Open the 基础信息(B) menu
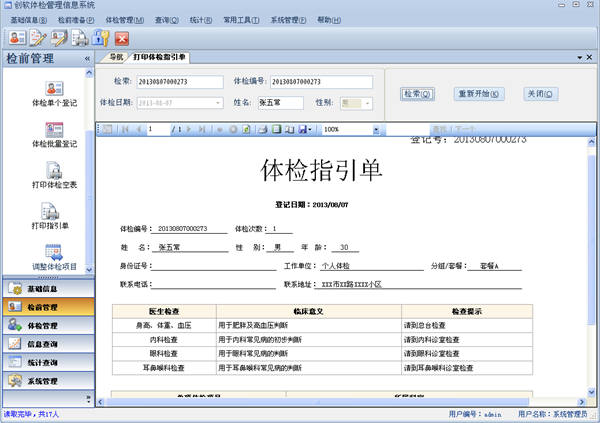Viewport: 600px width, 423px height. click(29, 20)
